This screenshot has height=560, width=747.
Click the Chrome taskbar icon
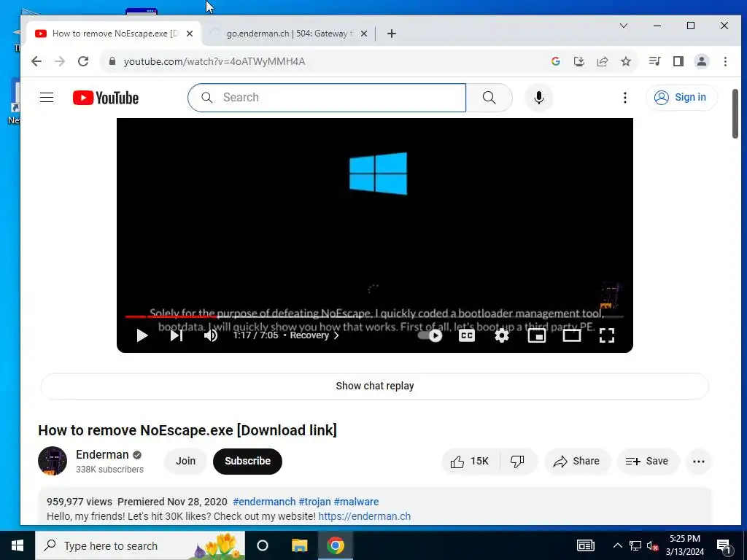(x=336, y=545)
